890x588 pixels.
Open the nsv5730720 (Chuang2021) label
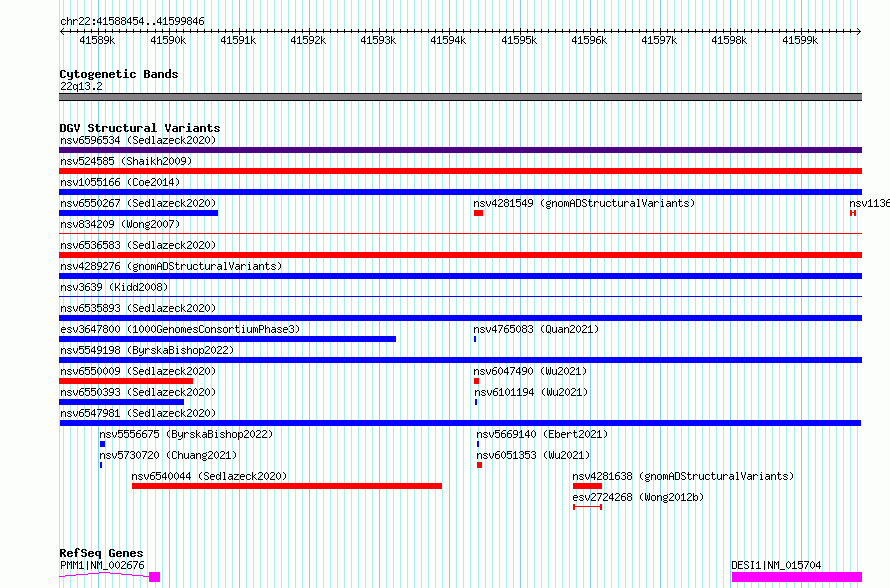pyautogui.click(x=168, y=455)
